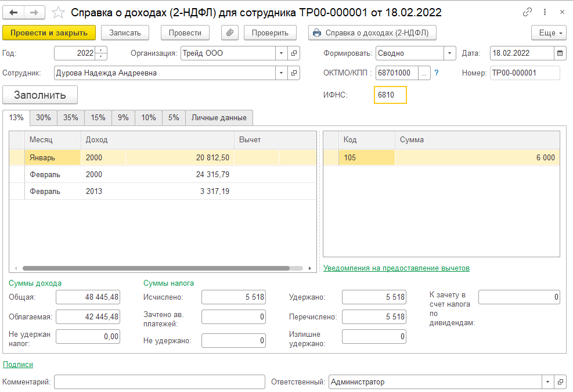Open calendar picker for Дата field

pyautogui.click(x=560, y=53)
